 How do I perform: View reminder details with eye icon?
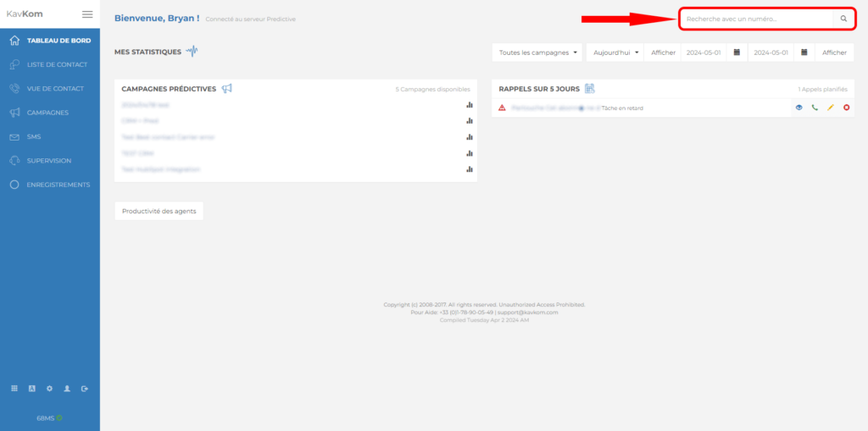(x=798, y=108)
